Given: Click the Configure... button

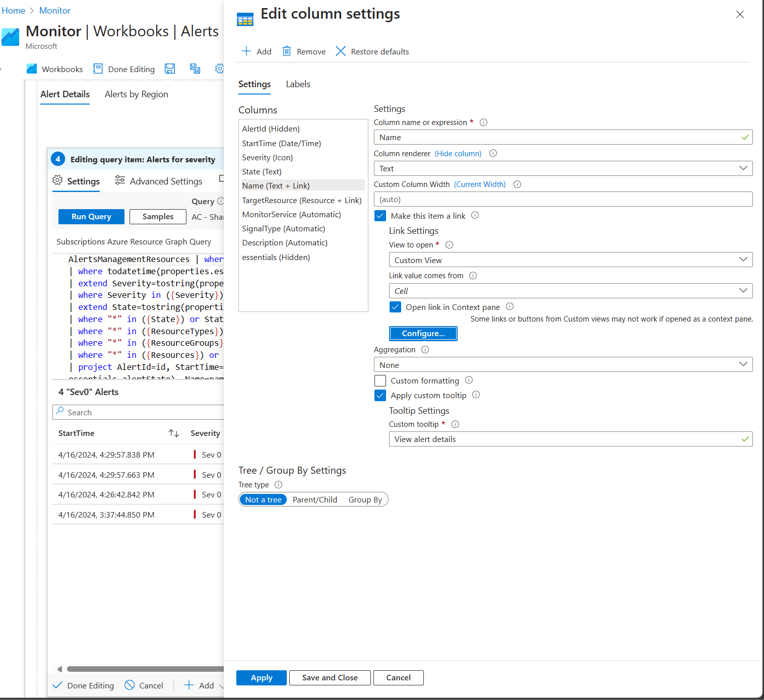Looking at the screenshot, I should coord(423,334).
